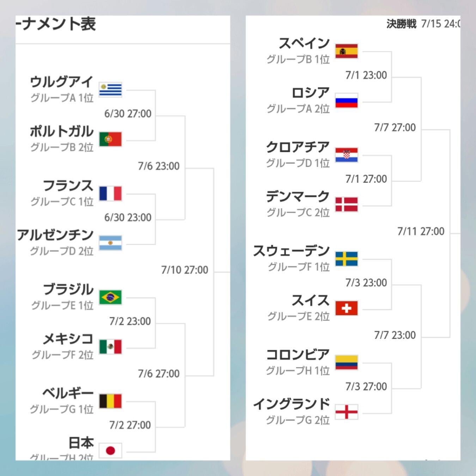Viewport: 476px width, 476px height.
Task: Click the 決勝戦 final match label
Action: point(401,24)
